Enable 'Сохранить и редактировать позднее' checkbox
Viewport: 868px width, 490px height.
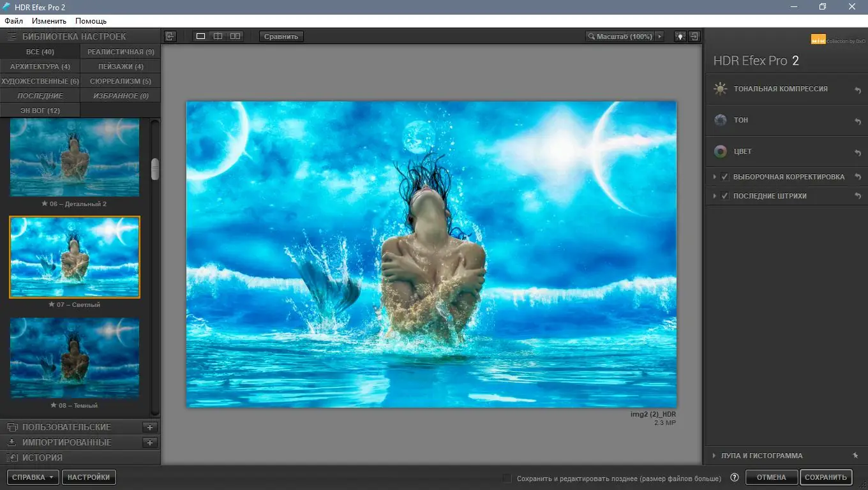tap(506, 477)
